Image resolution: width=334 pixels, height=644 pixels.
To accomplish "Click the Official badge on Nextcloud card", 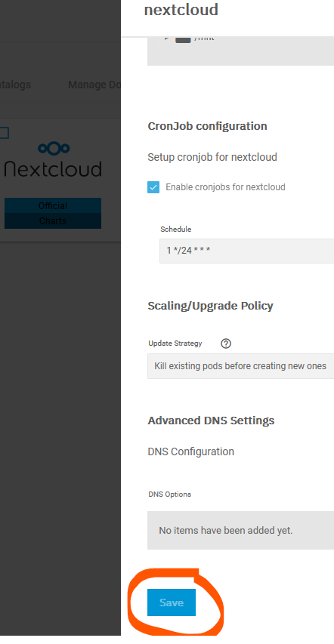I will 53,206.
